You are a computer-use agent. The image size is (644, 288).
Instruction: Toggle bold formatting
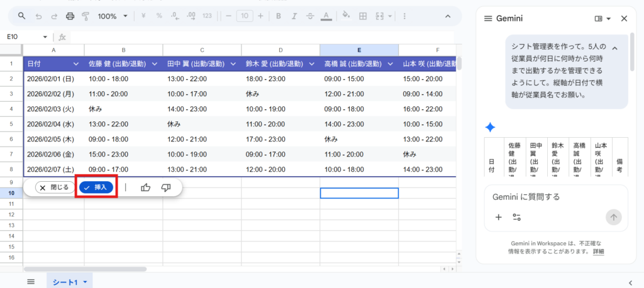[278, 16]
